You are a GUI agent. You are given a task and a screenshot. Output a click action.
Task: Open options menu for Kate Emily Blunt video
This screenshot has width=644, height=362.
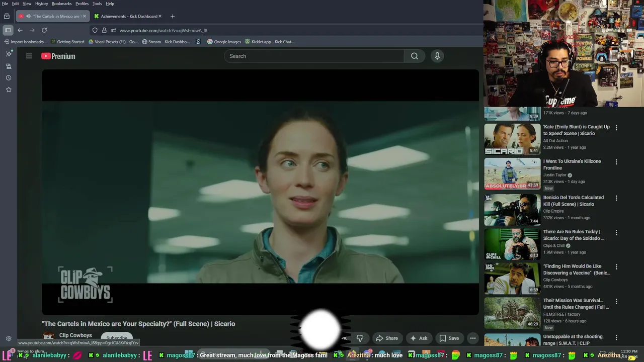tap(616, 128)
